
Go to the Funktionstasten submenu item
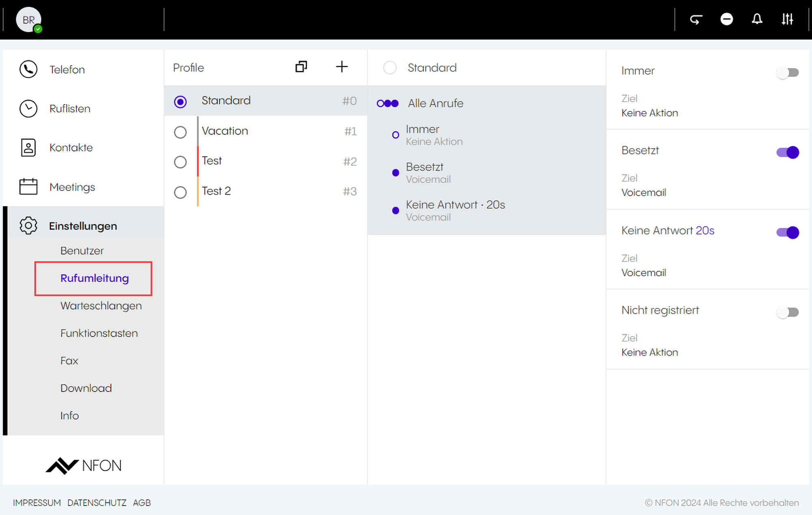pos(99,333)
